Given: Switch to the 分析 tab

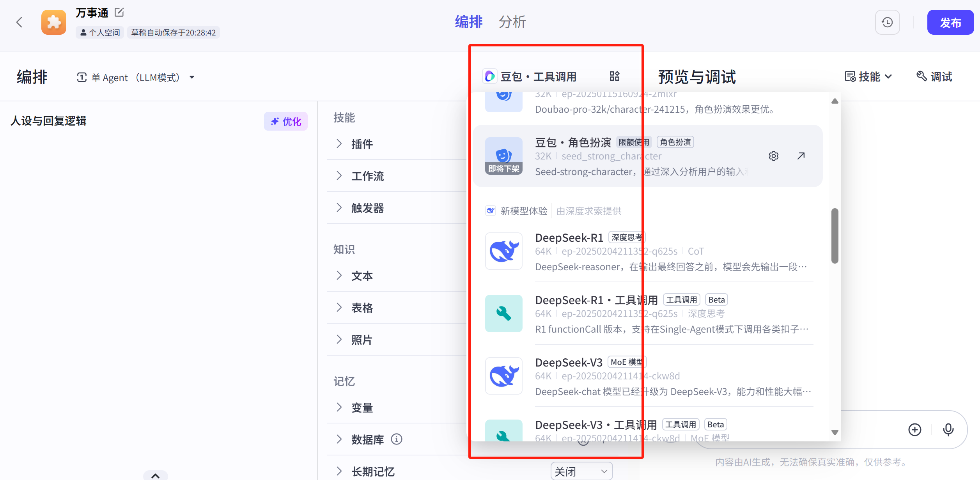Looking at the screenshot, I should 512,22.
